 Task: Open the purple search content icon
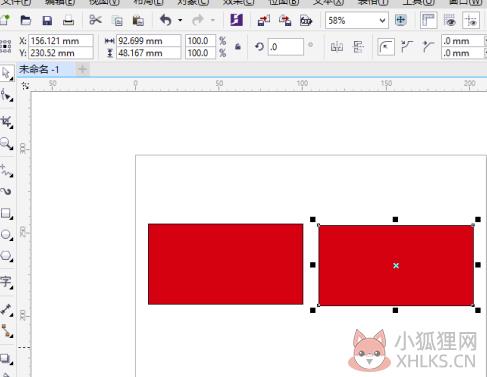click(237, 20)
